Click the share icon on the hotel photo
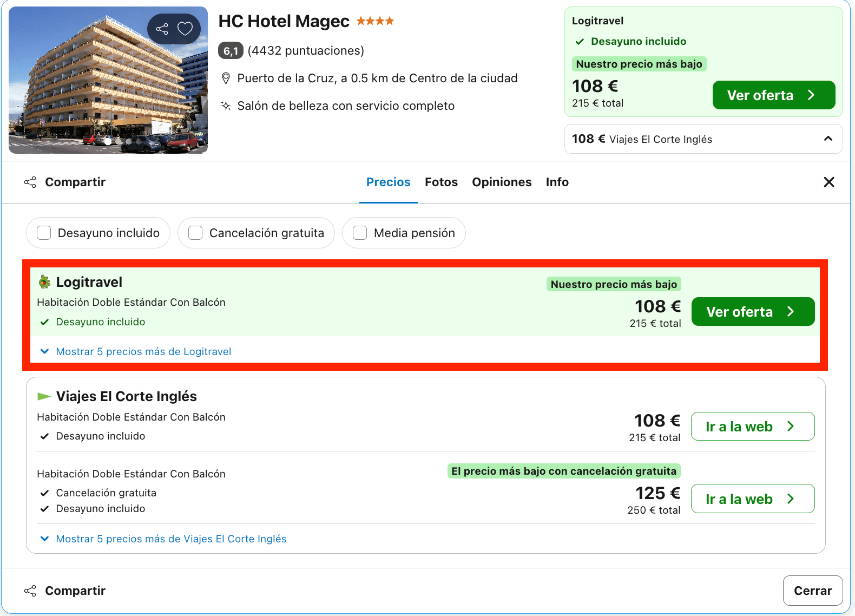Image resolution: width=855 pixels, height=616 pixels. coord(162,29)
